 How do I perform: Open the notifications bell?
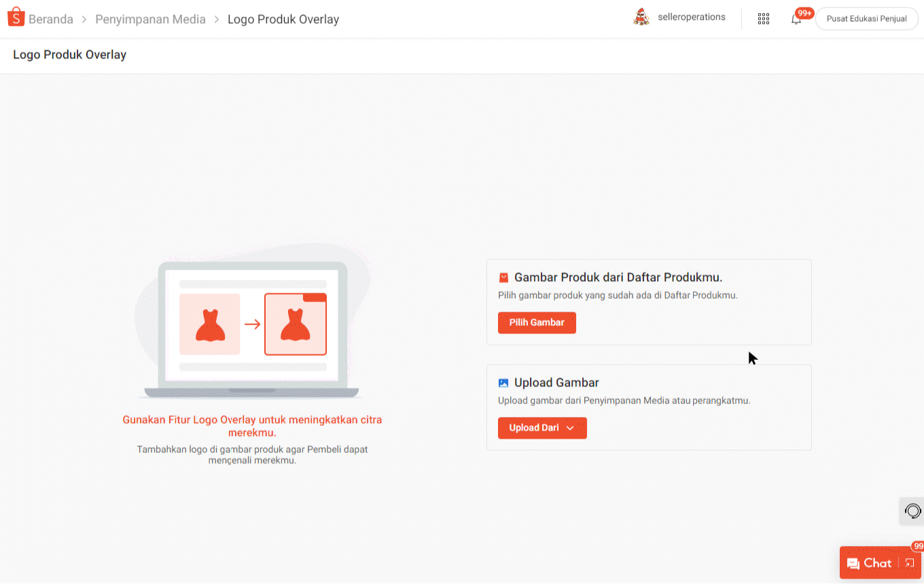[x=796, y=20]
